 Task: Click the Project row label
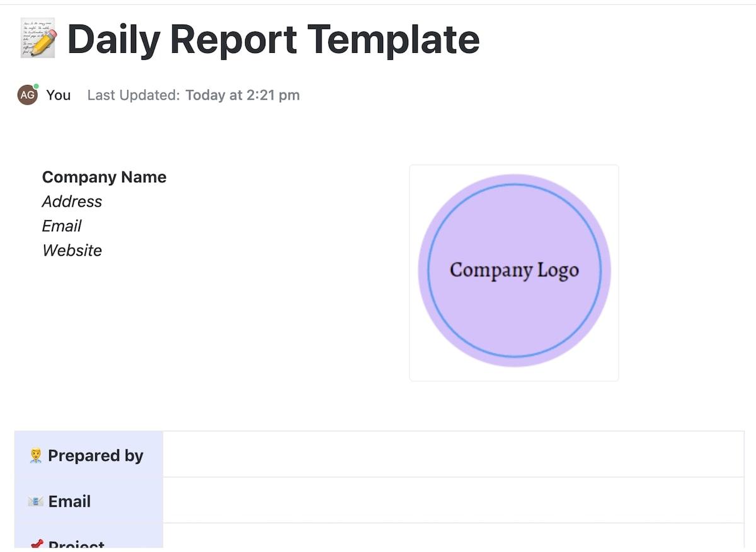point(76,545)
